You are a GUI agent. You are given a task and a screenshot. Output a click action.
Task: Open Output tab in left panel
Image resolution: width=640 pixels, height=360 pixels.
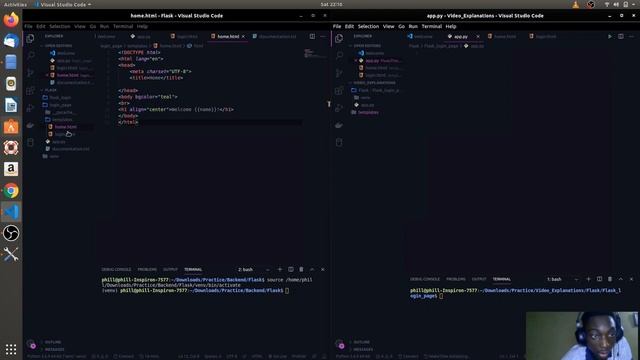pos(170,269)
